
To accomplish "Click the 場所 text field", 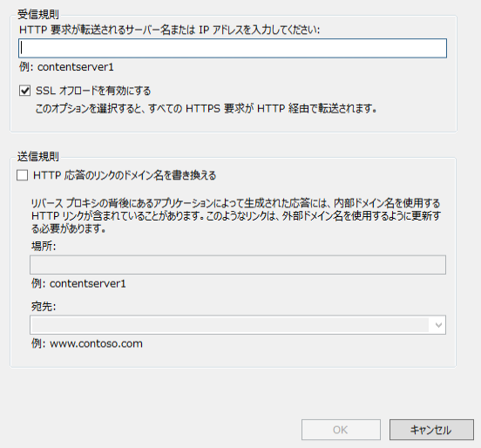I will (238, 265).
